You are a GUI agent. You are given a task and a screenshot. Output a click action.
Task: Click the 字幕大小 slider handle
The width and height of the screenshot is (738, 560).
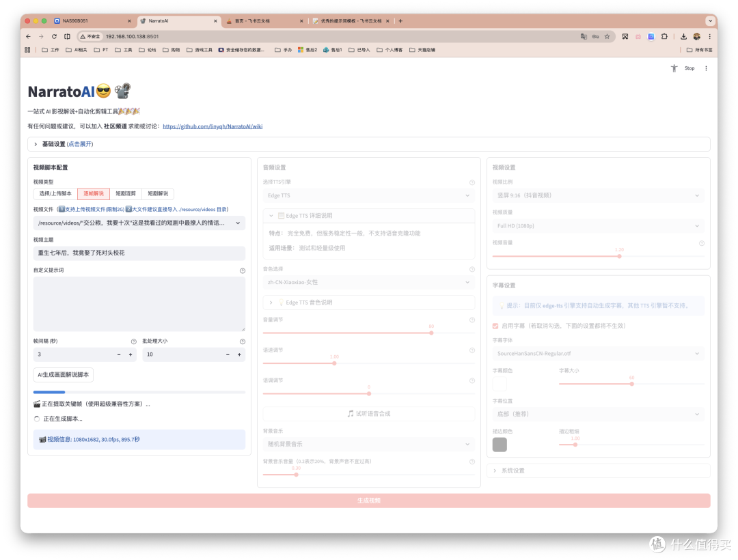(x=631, y=384)
